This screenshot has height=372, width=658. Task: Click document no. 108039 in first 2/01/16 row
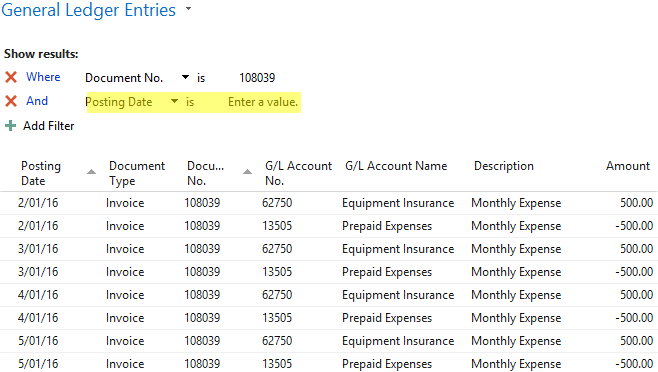(x=202, y=203)
